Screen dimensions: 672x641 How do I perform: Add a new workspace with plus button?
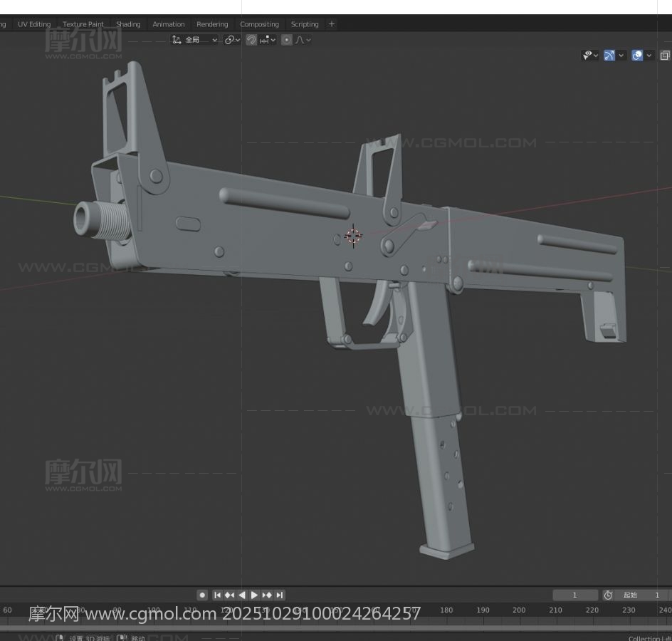point(332,24)
